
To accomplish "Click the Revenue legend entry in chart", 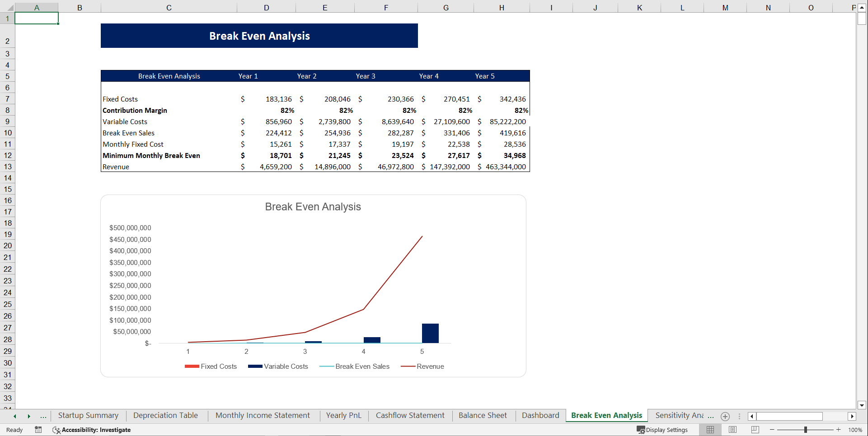I will 422,366.
